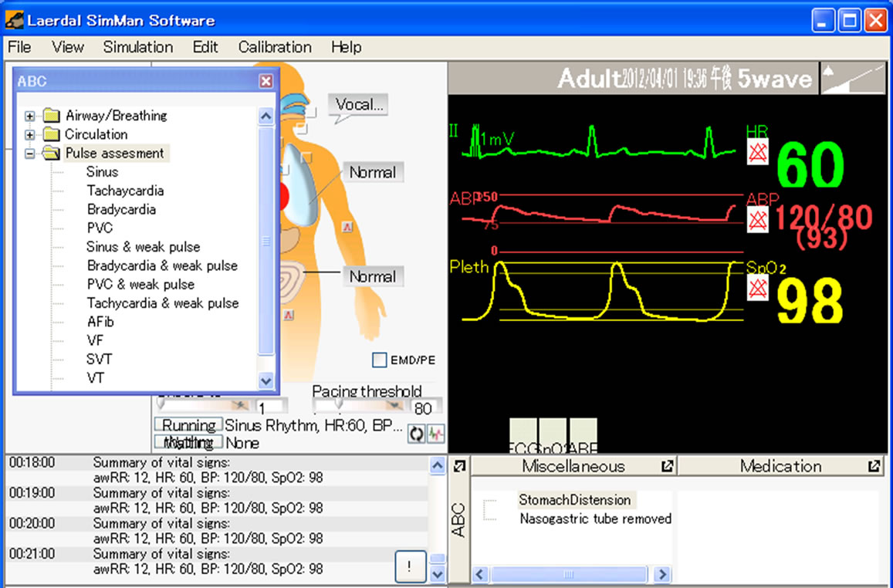Select AFib in the pulse tree
The height and width of the screenshot is (588, 893).
100,323
